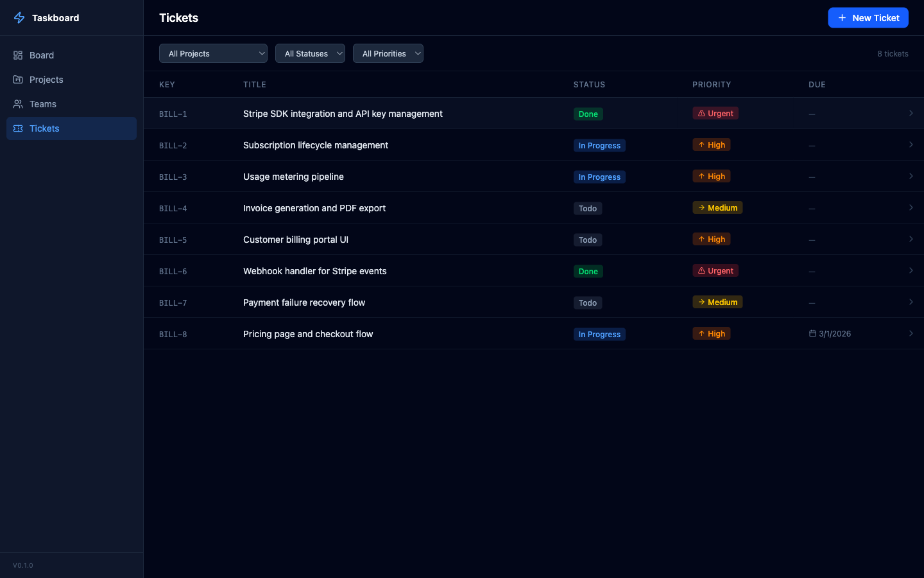This screenshot has width=924, height=578.
Task: Click the v0.1.0 version label
Action: click(23, 566)
